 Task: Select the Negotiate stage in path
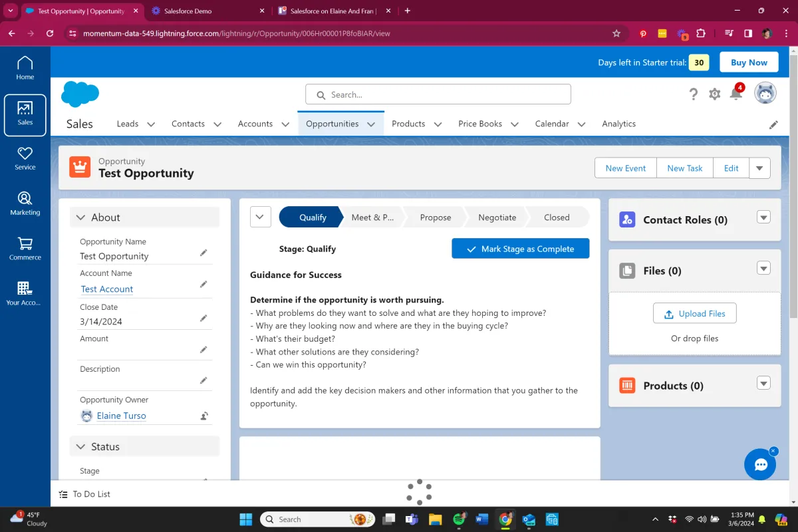(497, 217)
